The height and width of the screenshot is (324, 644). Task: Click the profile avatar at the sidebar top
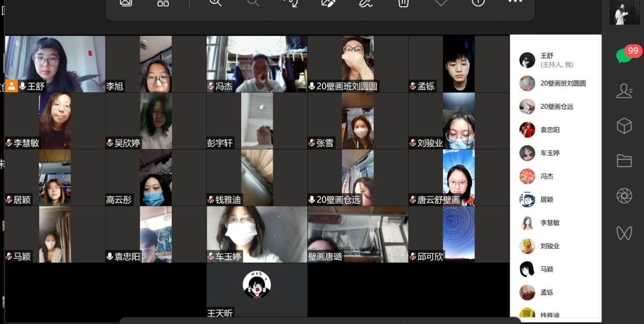[x=624, y=13]
